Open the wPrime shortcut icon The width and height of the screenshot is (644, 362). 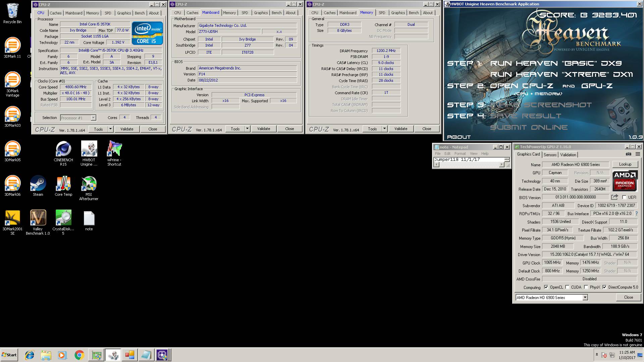114,153
